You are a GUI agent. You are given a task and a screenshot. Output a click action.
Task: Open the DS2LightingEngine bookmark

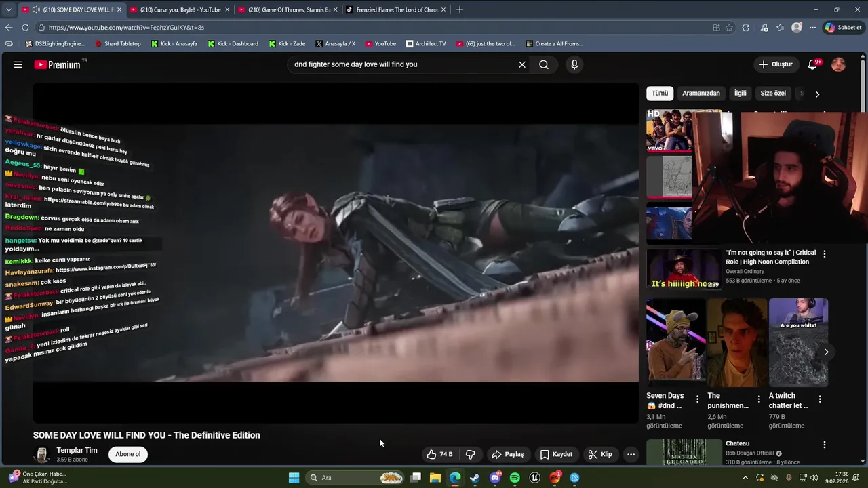pos(55,43)
